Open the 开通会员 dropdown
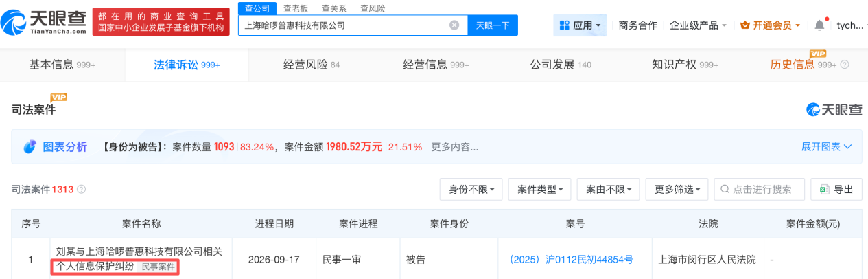Screen dimensions: 868x279 771,25
